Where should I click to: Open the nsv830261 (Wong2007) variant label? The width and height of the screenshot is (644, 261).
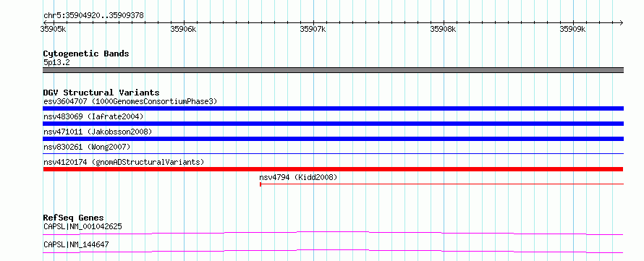[x=87, y=147]
